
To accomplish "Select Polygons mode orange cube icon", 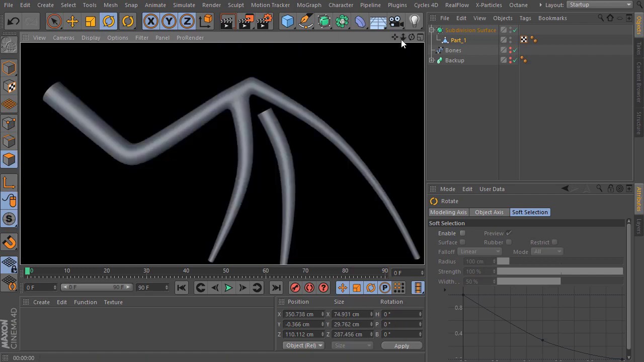I will point(9,159).
